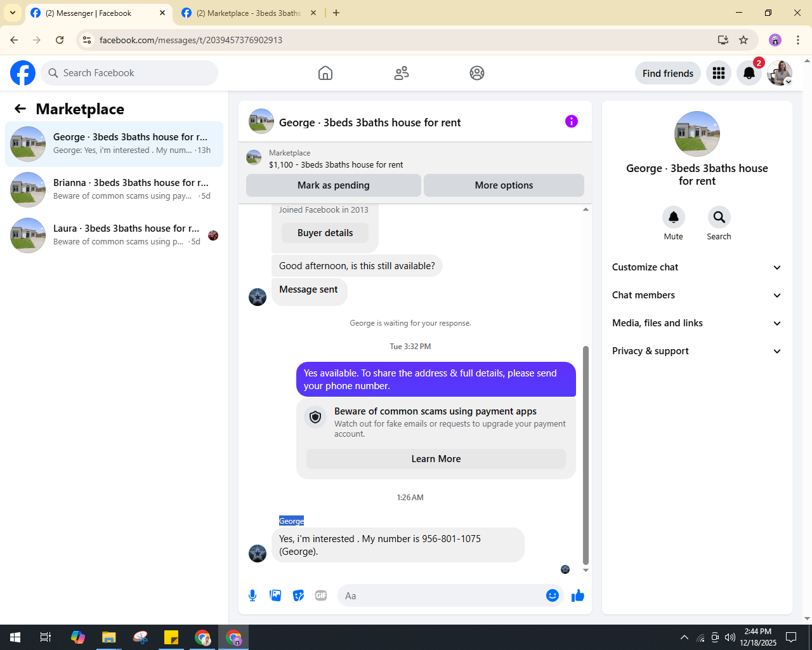Click listing thumbnail in right panel
812x650 pixels.
tap(697, 134)
